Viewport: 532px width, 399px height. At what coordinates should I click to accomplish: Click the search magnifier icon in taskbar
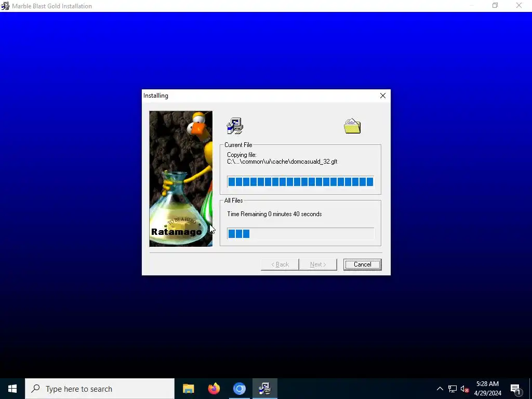[x=35, y=389]
